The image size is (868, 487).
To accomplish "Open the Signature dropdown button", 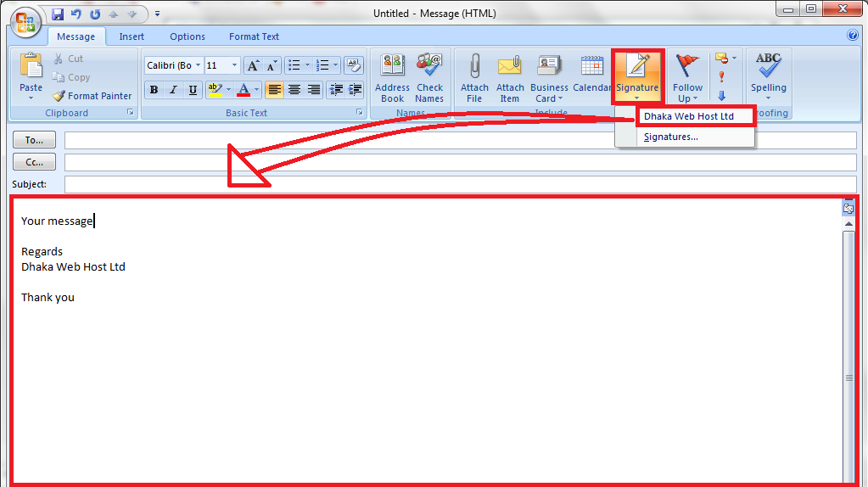I will (637, 77).
